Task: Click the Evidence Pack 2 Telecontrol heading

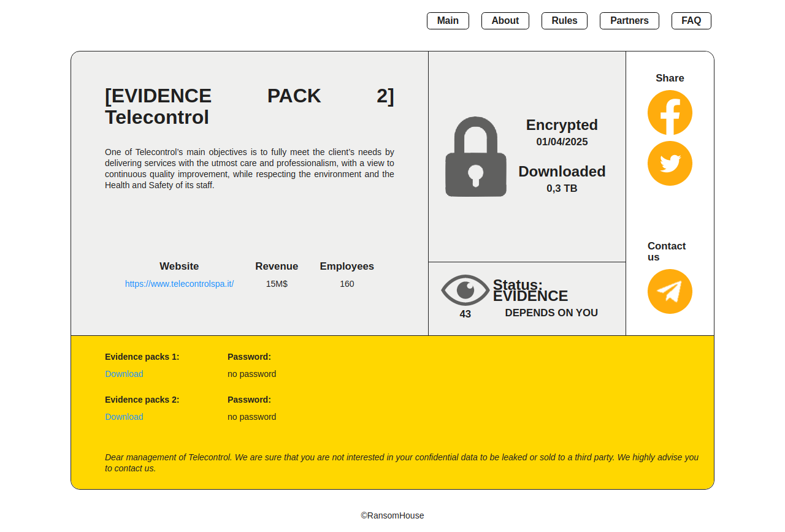Action: tap(249, 107)
